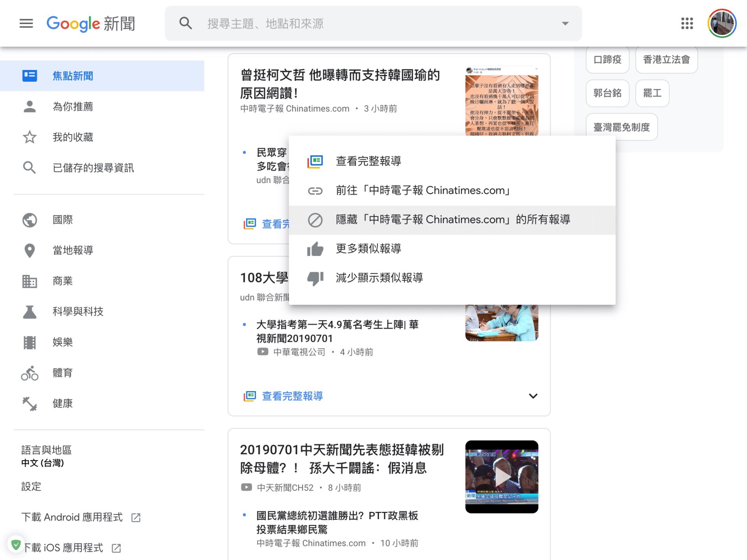Open search options dropdown arrow
The height and width of the screenshot is (560, 747).
[565, 23]
